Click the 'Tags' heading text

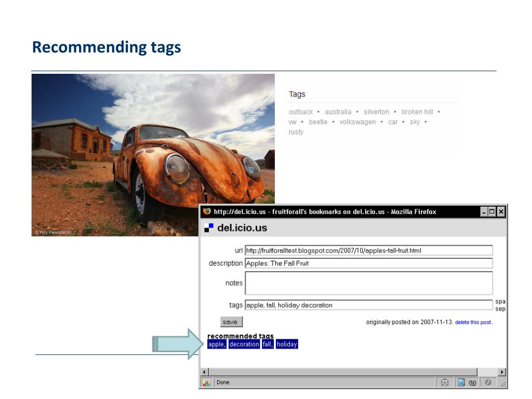297,95
